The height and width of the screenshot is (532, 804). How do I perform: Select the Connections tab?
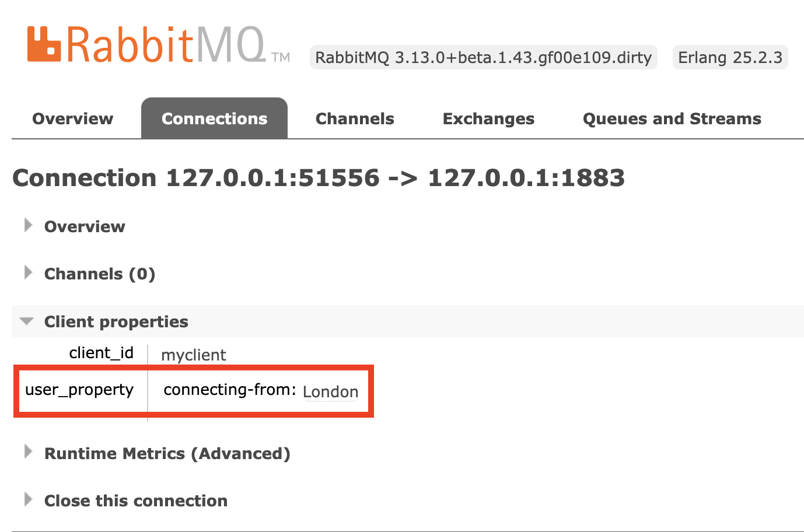(x=214, y=119)
